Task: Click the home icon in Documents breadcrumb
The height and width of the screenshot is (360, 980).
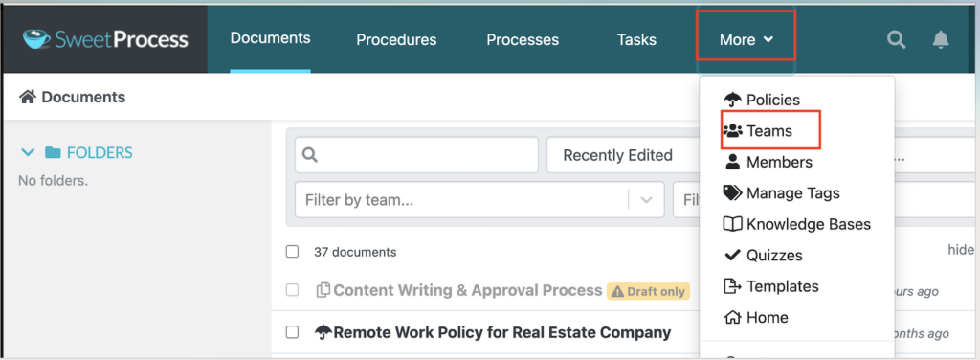Action: 28,97
